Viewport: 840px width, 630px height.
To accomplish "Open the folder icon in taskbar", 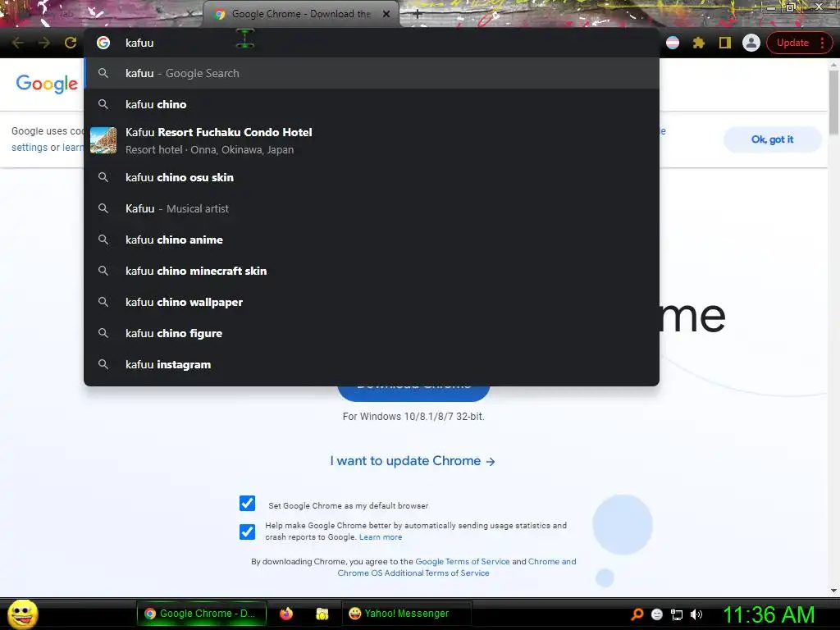I will click(322, 614).
